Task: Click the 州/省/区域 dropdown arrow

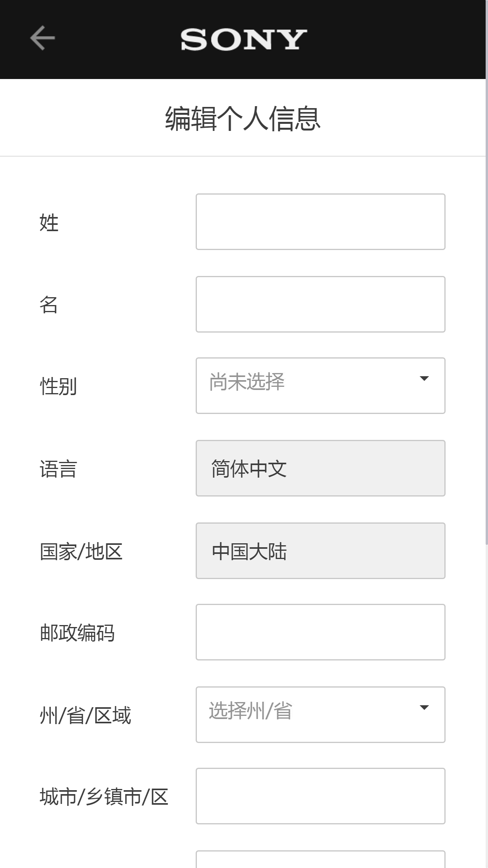Action: click(425, 708)
